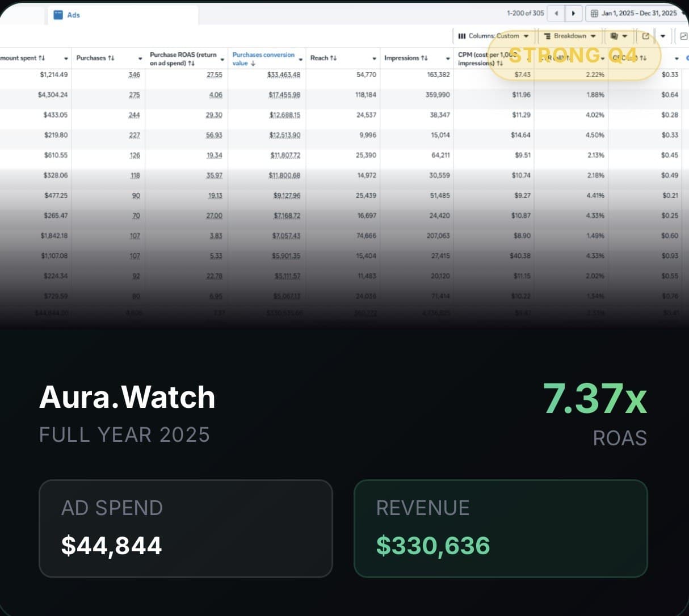Select the $1,214.49 amount spent cell
The width and height of the screenshot is (689, 616).
coord(54,75)
